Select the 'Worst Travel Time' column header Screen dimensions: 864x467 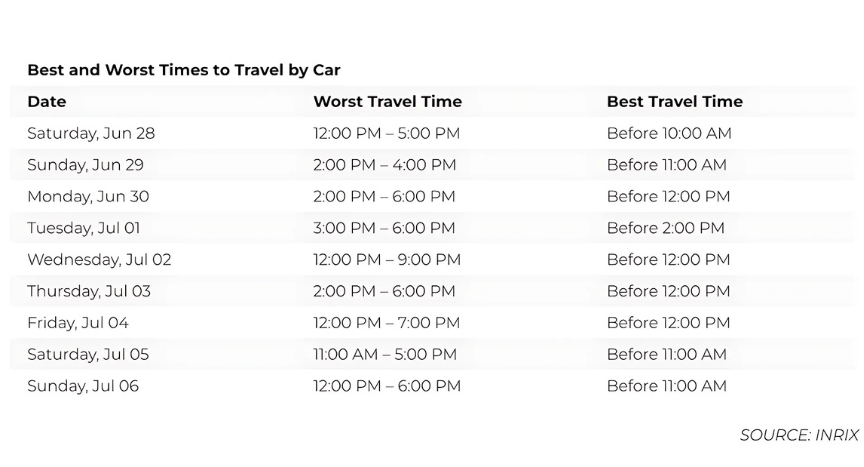click(x=387, y=101)
